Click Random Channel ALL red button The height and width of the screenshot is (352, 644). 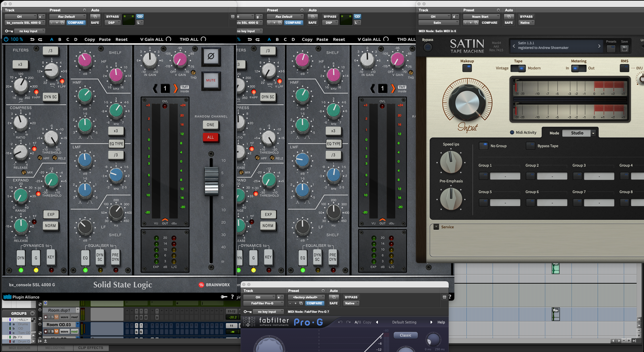pos(210,137)
